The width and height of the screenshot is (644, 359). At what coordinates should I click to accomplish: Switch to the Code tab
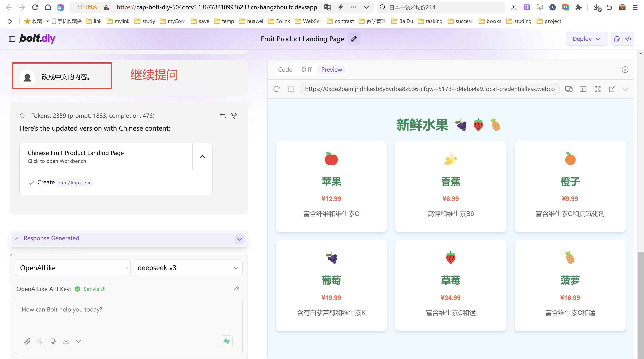click(x=285, y=69)
